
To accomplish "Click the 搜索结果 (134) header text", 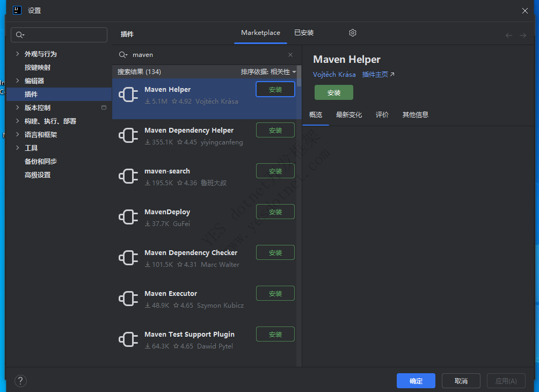I will [x=139, y=72].
